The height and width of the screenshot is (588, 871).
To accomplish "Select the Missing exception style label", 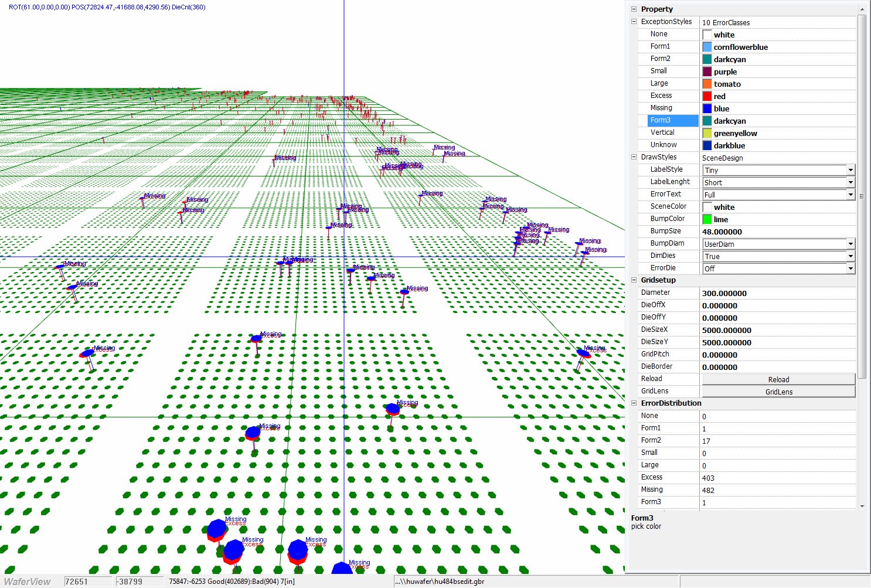I will click(661, 108).
